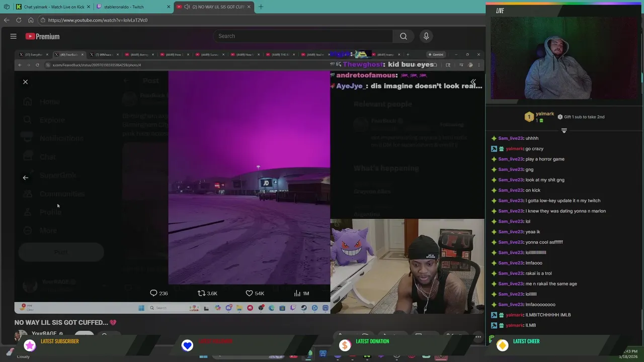Open the Steam icon in inner taskbar
Viewport: 644px width, 362px height.
[304, 308]
